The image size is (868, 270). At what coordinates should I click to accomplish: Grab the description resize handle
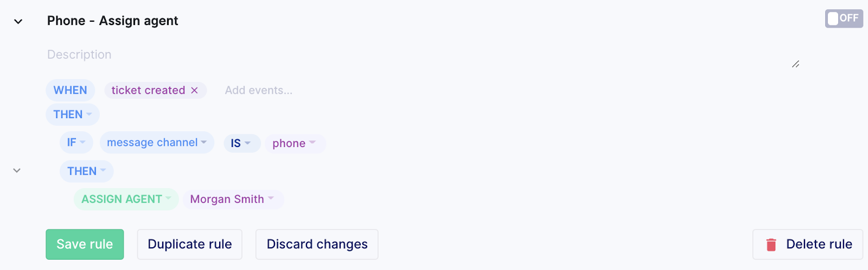point(795,64)
